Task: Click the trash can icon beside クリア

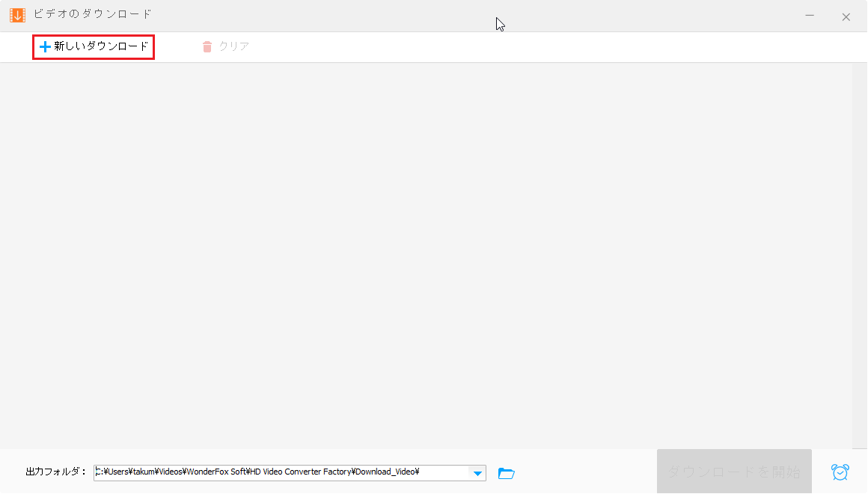Action: tap(207, 46)
